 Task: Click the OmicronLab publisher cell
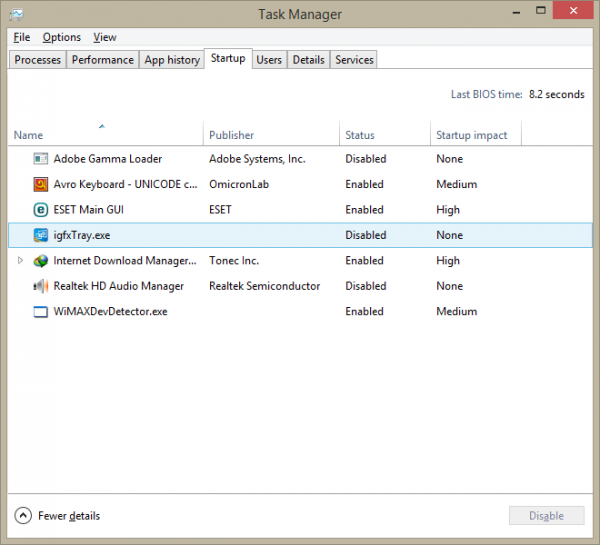[239, 184]
